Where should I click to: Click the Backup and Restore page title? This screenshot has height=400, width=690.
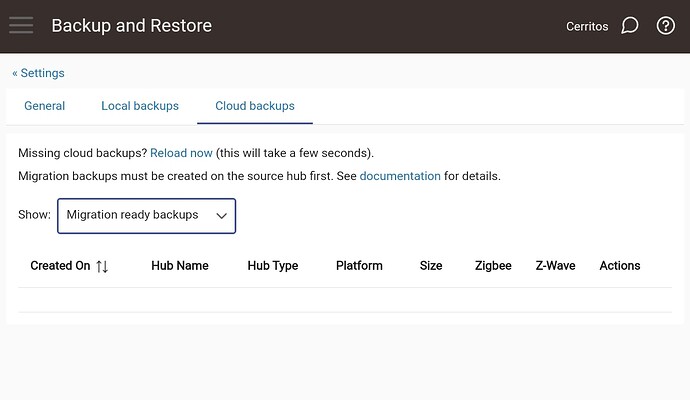pyautogui.click(x=131, y=26)
